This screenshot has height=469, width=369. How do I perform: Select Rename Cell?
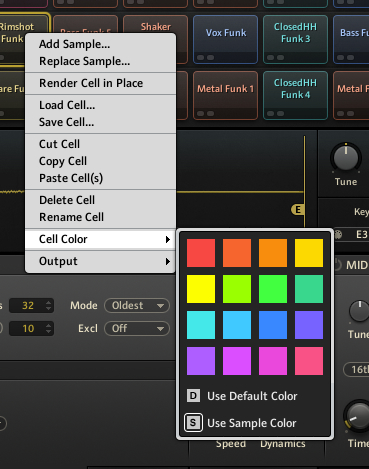pyautogui.click(x=100, y=217)
